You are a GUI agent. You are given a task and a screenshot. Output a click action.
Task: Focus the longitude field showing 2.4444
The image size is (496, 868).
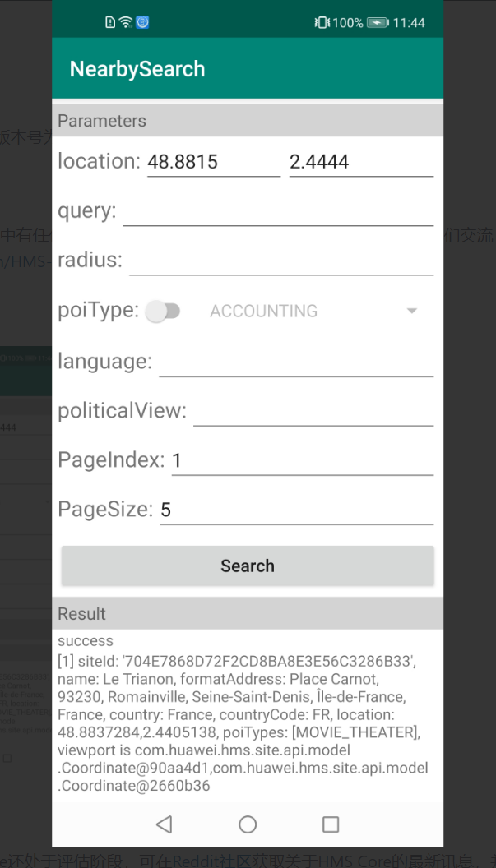(x=360, y=162)
